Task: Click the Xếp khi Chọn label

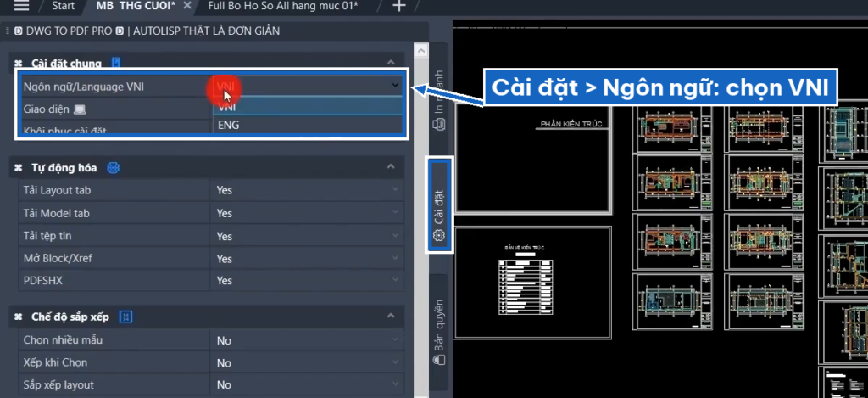Action: [x=55, y=362]
